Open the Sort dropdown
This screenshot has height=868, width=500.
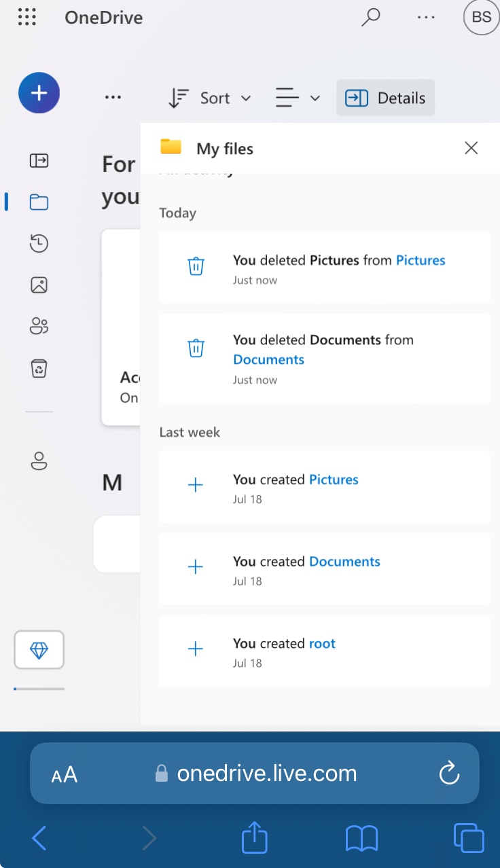click(x=209, y=98)
